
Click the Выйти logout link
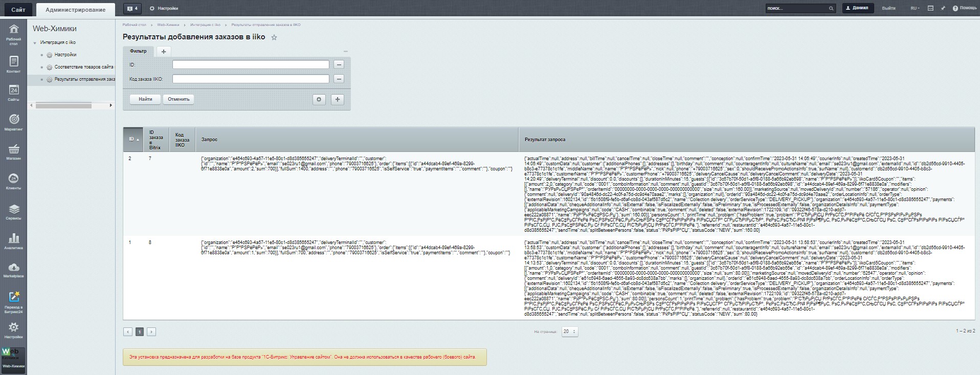pos(889,8)
